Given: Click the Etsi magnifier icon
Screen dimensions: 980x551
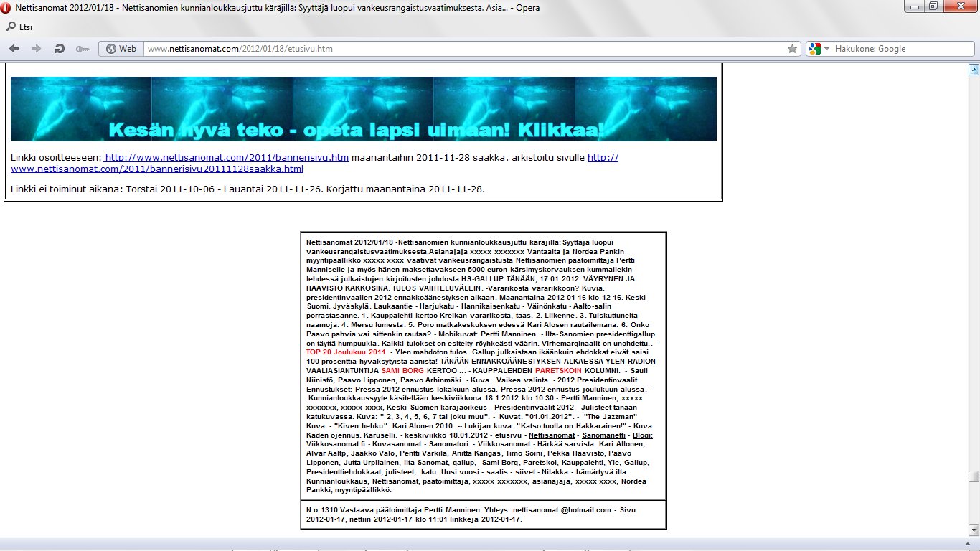Looking at the screenshot, I should pyautogui.click(x=11, y=27).
